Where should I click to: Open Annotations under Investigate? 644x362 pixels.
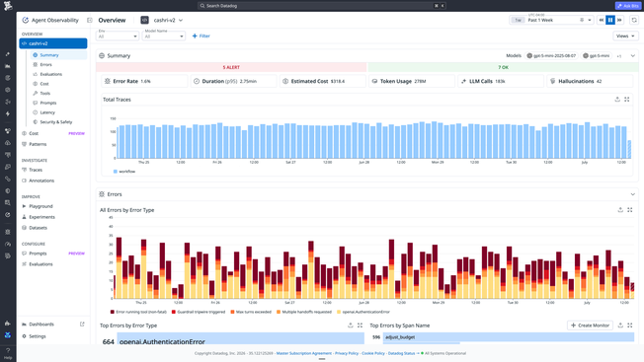pos(53,181)
